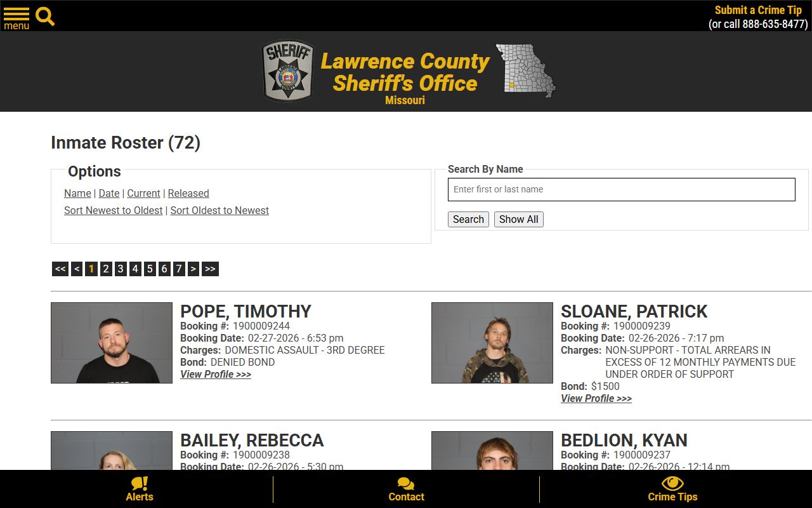The height and width of the screenshot is (508, 812).
Task: Sort roster by Name
Action: point(77,193)
